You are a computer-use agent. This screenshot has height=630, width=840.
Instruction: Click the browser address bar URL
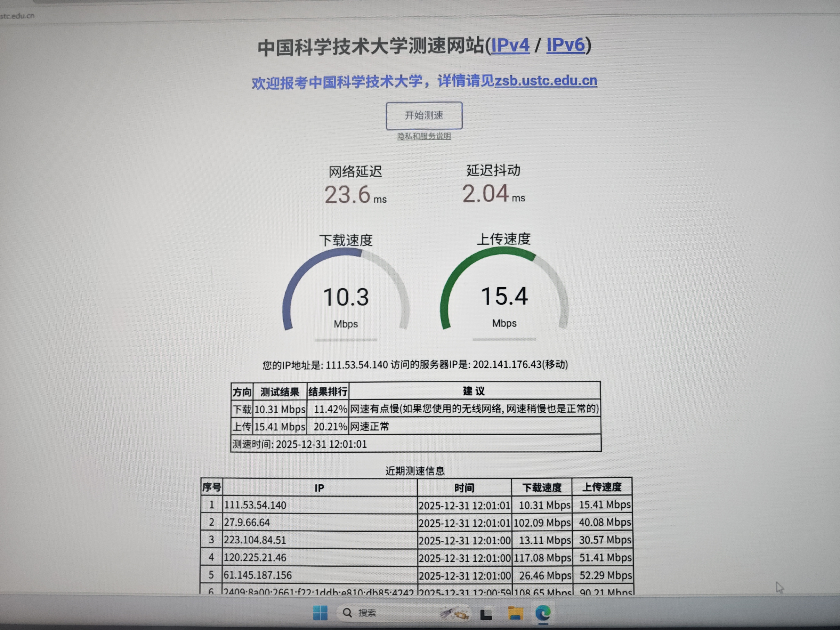(17, 16)
